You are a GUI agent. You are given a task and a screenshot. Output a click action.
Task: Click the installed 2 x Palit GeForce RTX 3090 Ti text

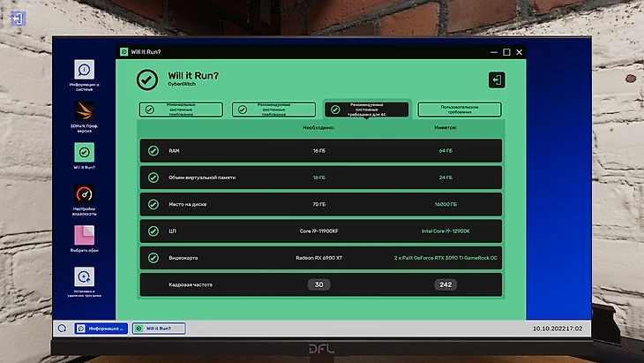[446, 258]
